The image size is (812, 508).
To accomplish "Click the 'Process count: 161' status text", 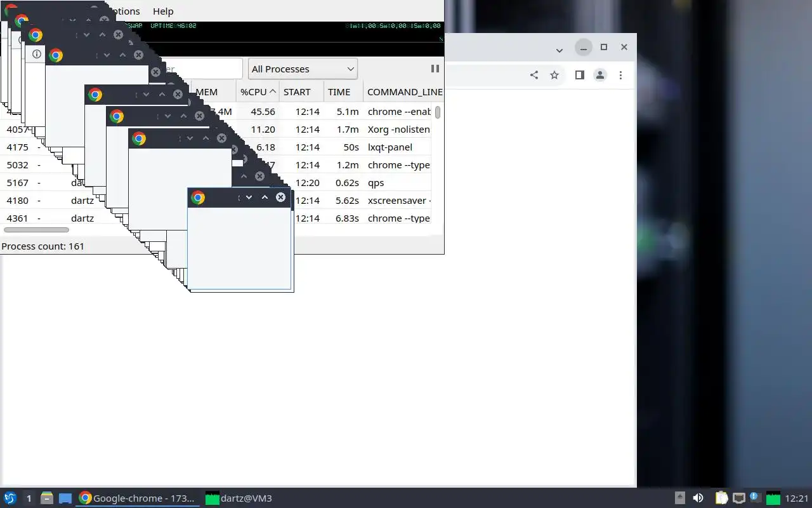I will pos(43,246).
